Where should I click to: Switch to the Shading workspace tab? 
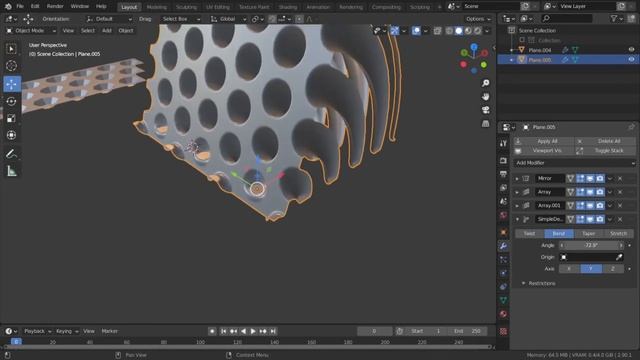click(288, 7)
